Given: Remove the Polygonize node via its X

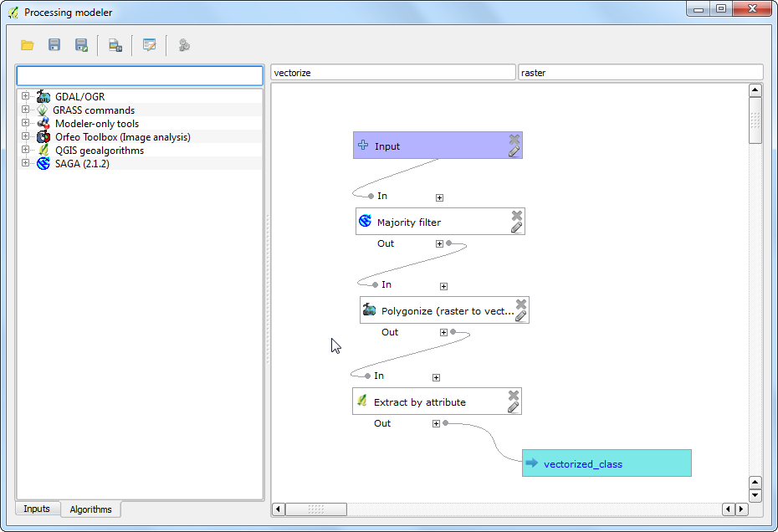Looking at the screenshot, I should pyautogui.click(x=521, y=304).
